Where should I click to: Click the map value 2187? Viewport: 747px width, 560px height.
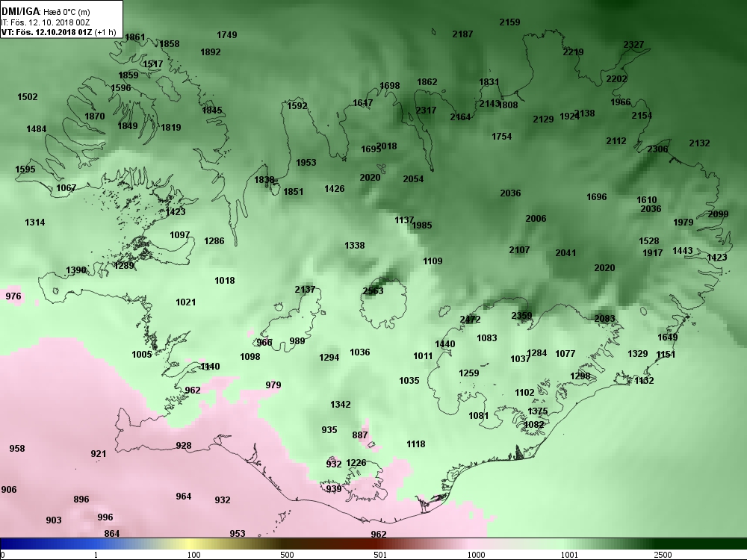tap(462, 34)
